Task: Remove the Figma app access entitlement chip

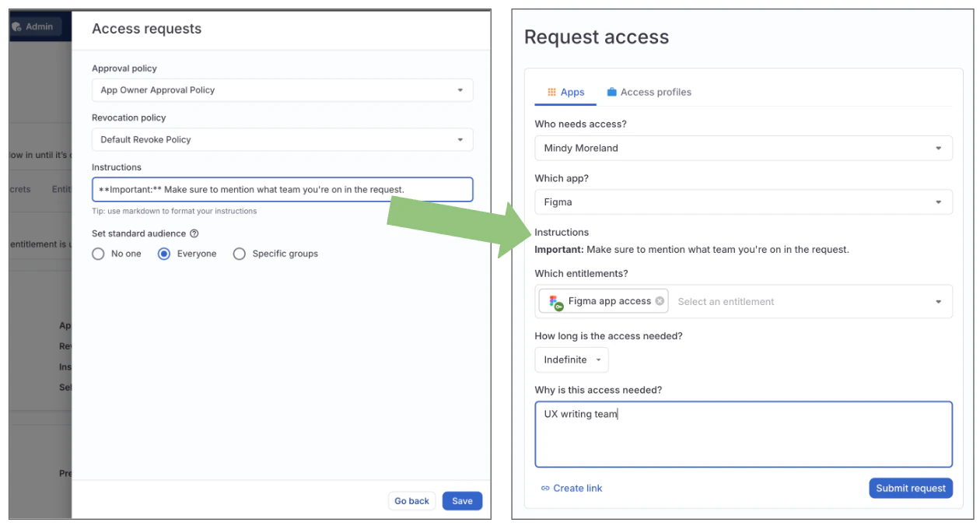Action: click(660, 301)
